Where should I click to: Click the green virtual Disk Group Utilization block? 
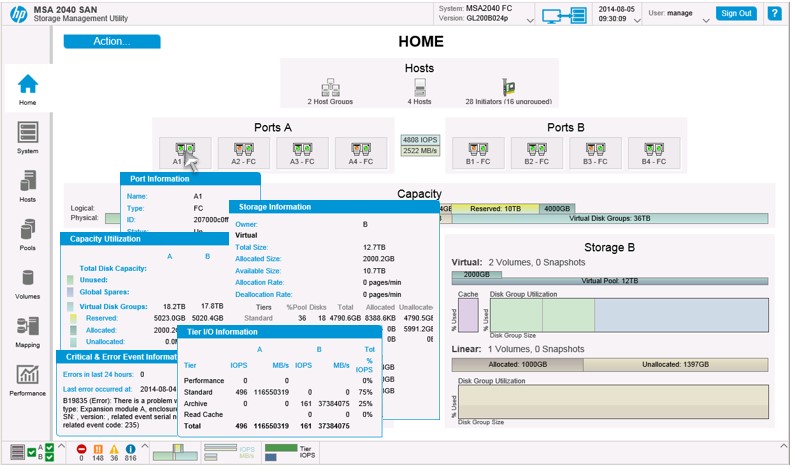pyautogui.click(x=542, y=315)
